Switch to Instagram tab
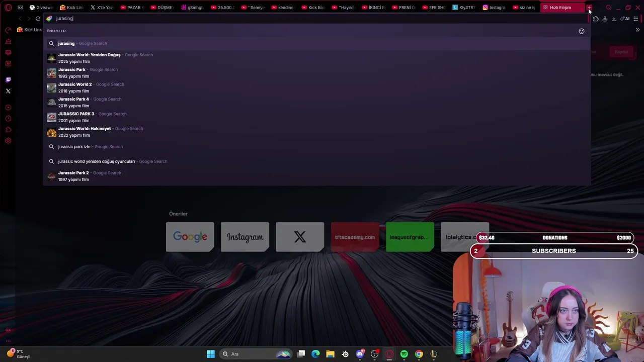Viewport: 644px width, 362px height. pos(495,8)
